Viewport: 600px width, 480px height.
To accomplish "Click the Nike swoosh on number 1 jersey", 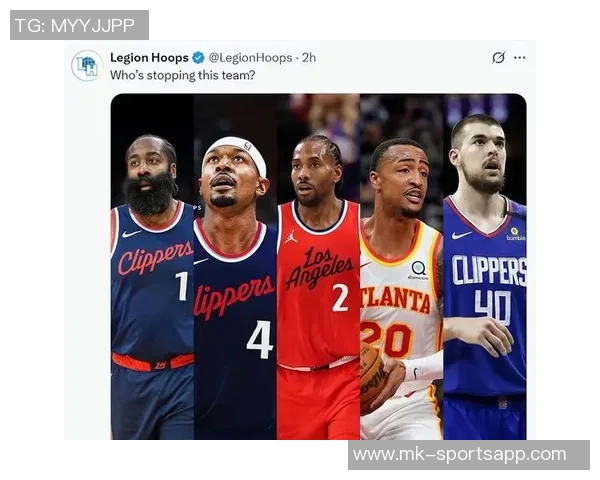I will pyautogui.click(x=131, y=233).
